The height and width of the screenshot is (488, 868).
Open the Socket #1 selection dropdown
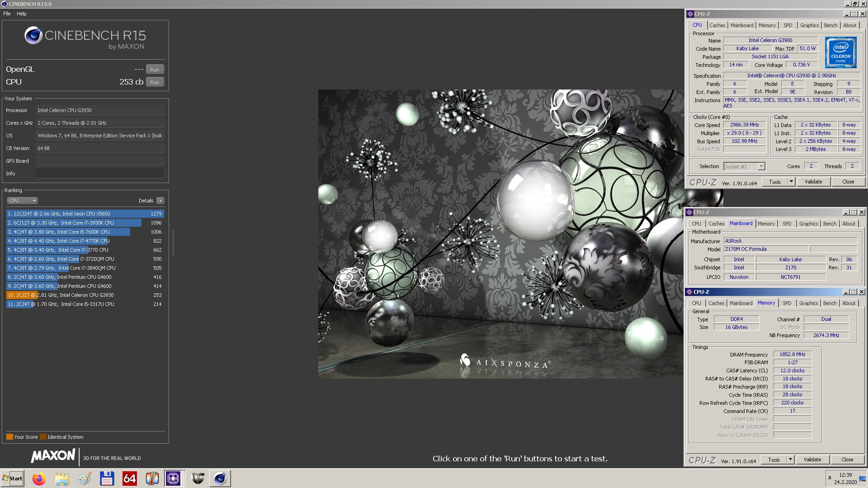[x=744, y=167]
